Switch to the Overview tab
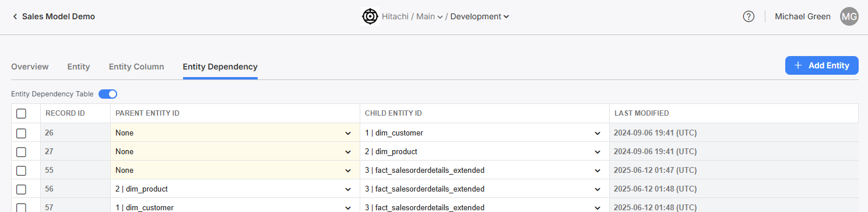 point(30,67)
